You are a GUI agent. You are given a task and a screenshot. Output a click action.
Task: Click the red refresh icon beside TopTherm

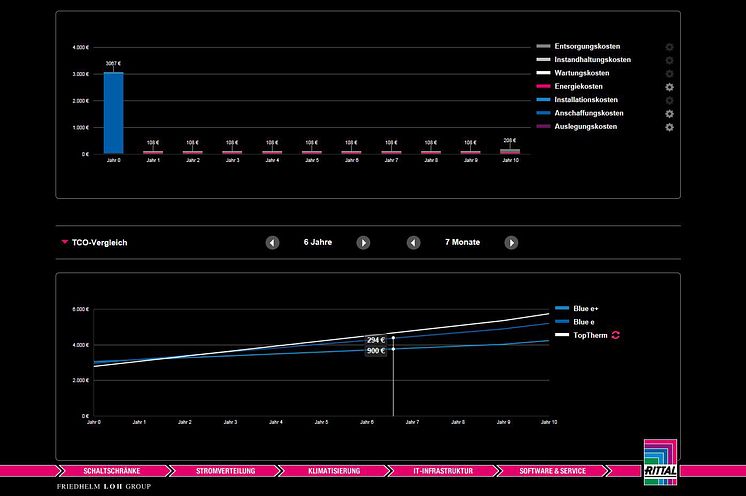click(x=616, y=335)
